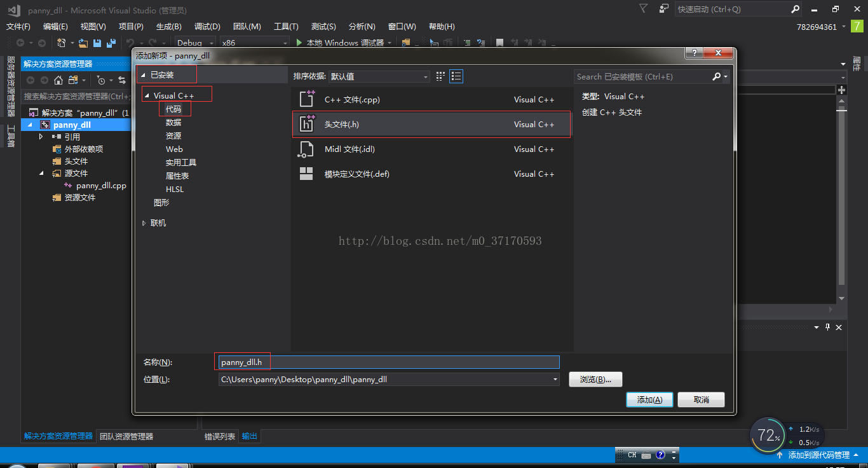Select panny_dll.cpp in Solution Explorer
This screenshot has height=468, width=868.
tap(101, 186)
